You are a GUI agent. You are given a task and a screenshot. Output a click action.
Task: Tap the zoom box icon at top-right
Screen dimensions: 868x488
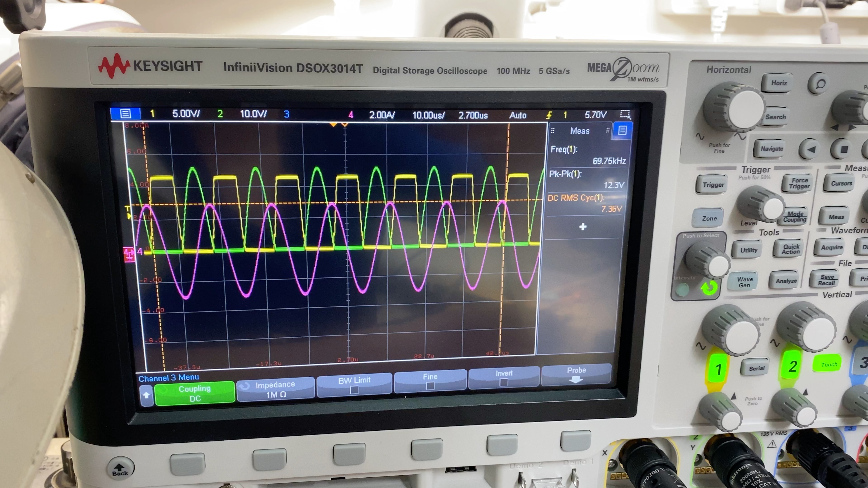625,115
